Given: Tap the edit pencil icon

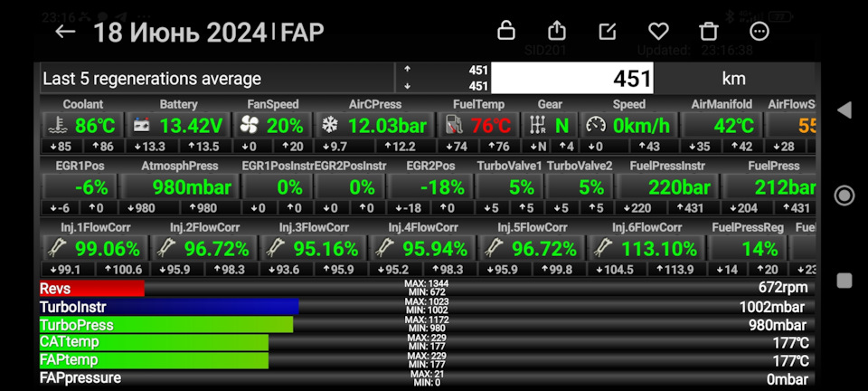Looking at the screenshot, I should click(609, 32).
